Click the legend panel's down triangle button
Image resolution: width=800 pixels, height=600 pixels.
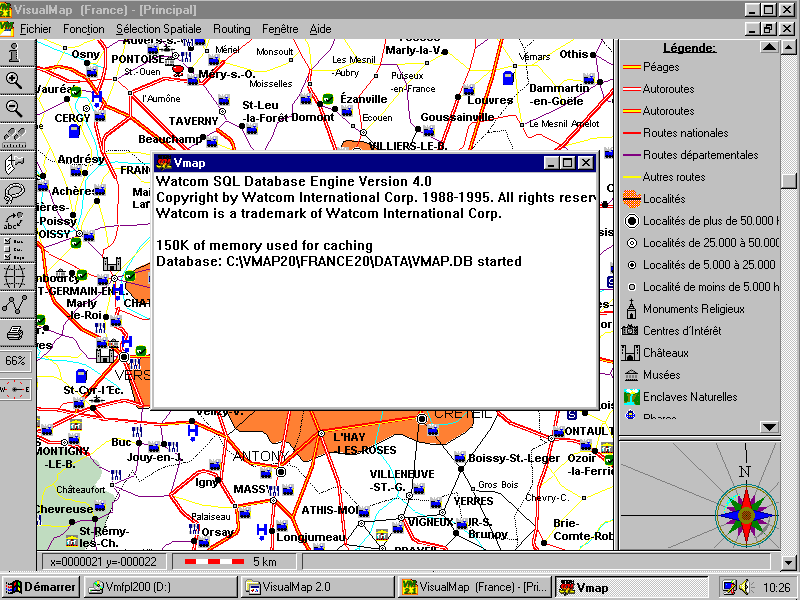pyautogui.click(x=769, y=427)
